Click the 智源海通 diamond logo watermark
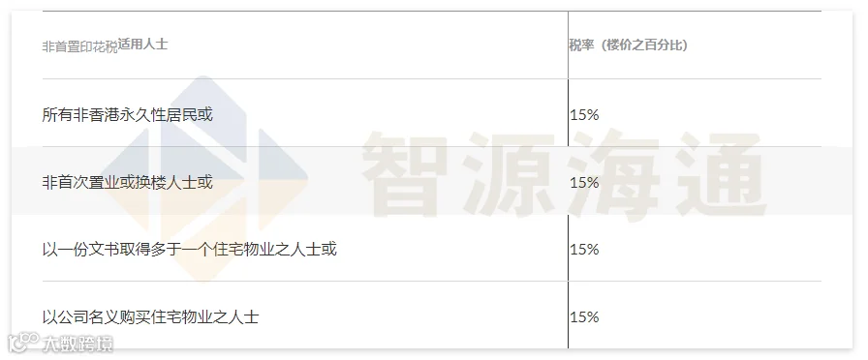 point(203,180)
